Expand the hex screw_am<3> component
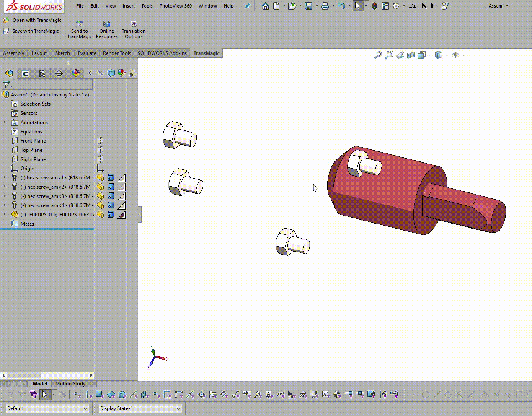The height and width of the screenshot is (416, 532). click(5, 196)
